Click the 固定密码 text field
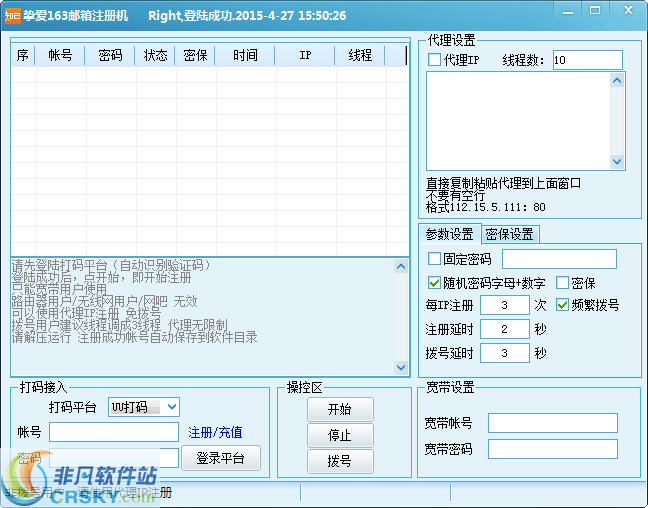Image resolution: width=648 pixels, height=508 pixels. 559,259
